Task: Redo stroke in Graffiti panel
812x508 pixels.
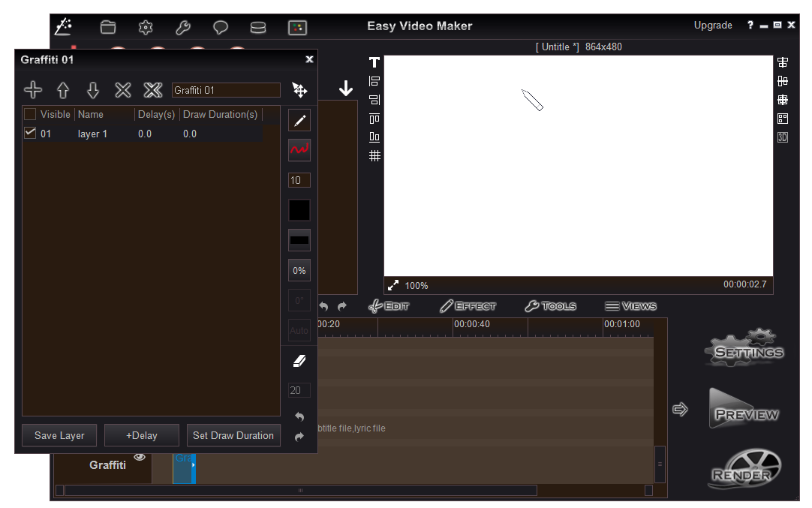Action: point(299,437)
